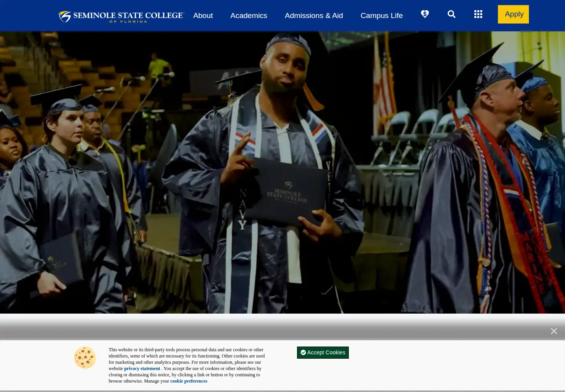This screenshot has height=392, width=565.
Task: Follow the privacy statement link
Action: tap(142, 368)
